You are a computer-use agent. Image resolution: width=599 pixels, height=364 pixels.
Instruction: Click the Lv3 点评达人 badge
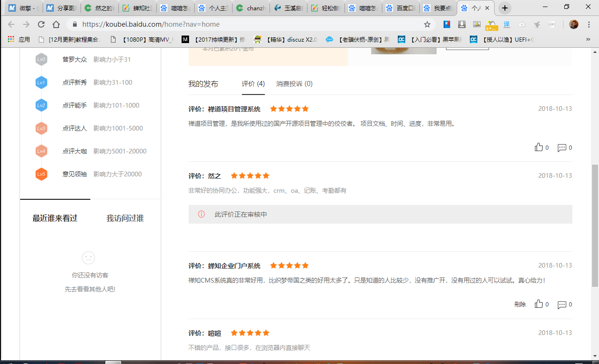[x=41, y=128]
